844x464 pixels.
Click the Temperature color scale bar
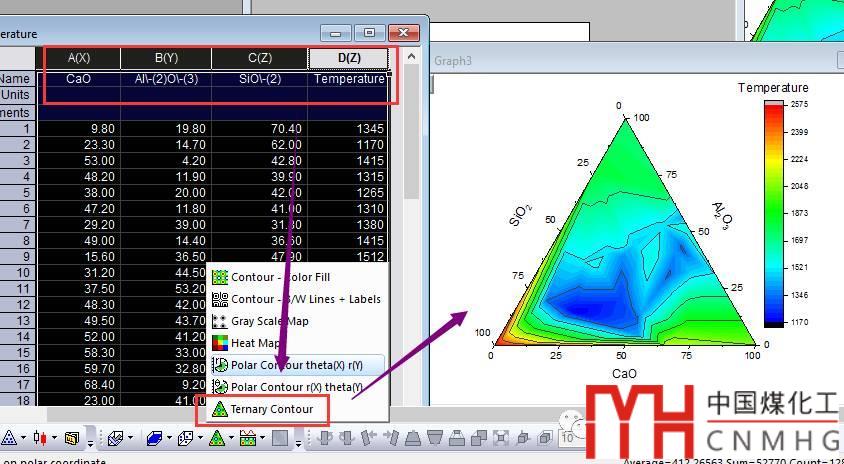point(772,214)
